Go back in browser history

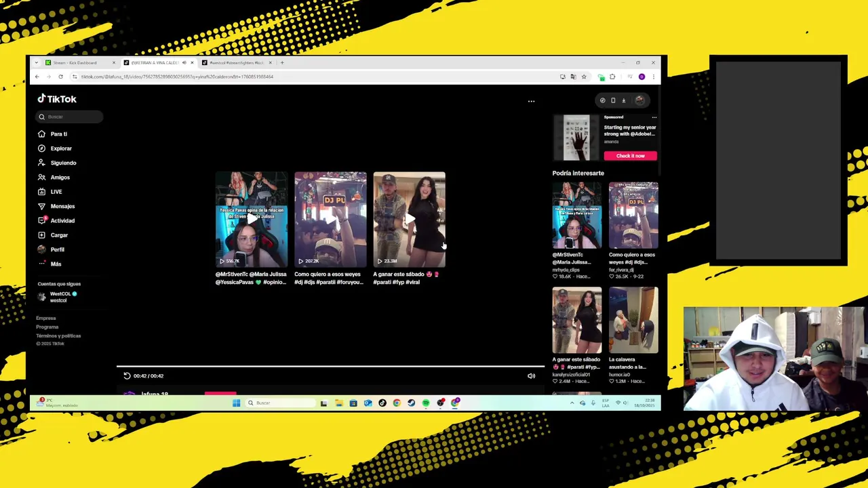(37, 77)
